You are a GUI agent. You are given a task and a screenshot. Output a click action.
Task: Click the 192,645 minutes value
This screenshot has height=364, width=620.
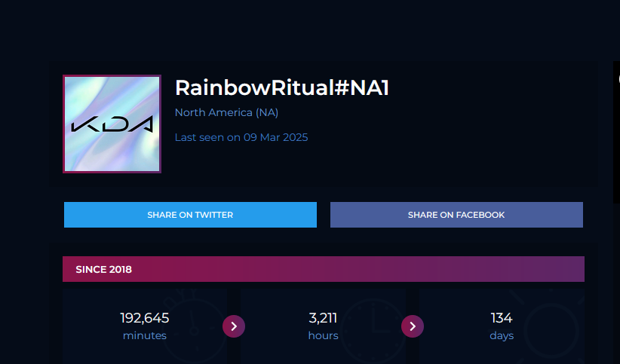pos(144,318)
